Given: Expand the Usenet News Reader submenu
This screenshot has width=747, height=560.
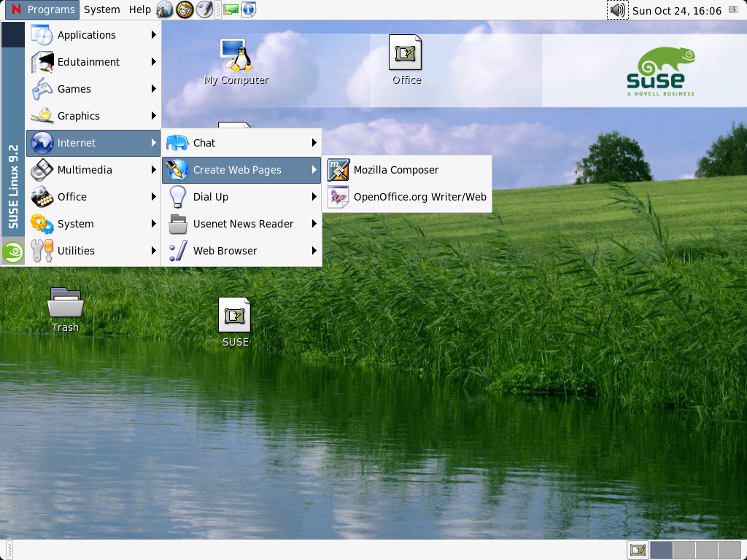Looking at the screenshot, I should click(x=241, y=224).
